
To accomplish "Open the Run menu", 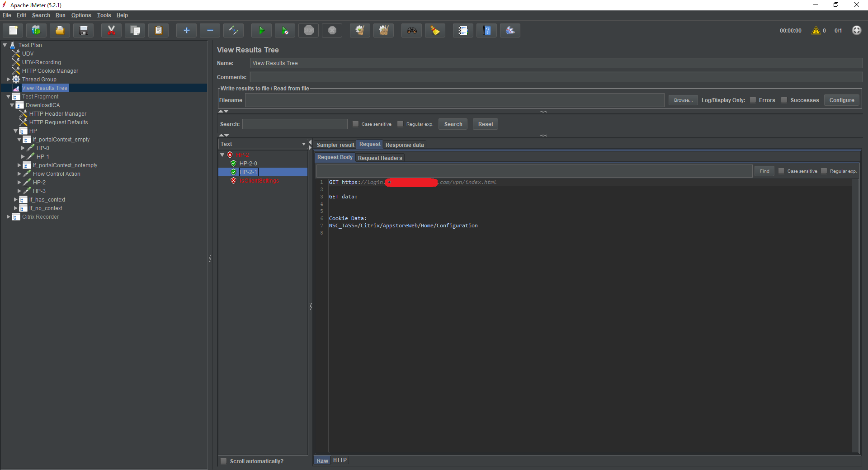I will [60, 15].
